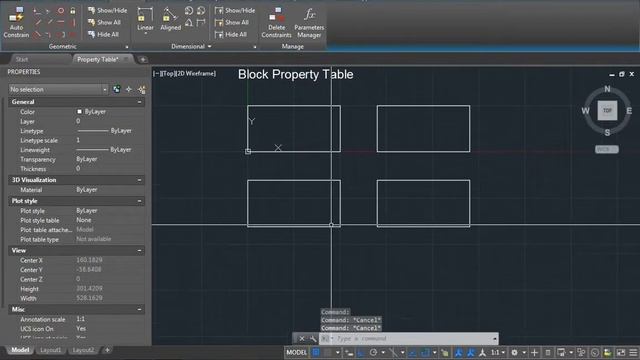
Task: Click dimensional Hide All button
Action: [231, 35]
